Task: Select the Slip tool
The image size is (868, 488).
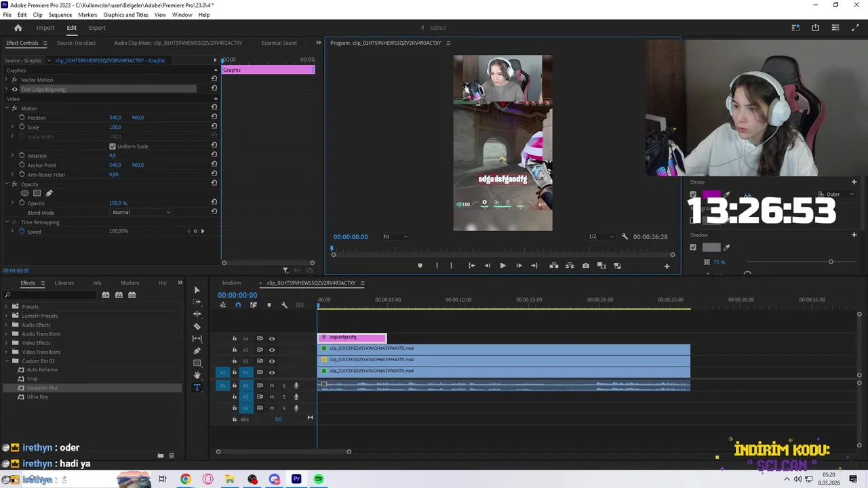Action: (x=197, y=339)
